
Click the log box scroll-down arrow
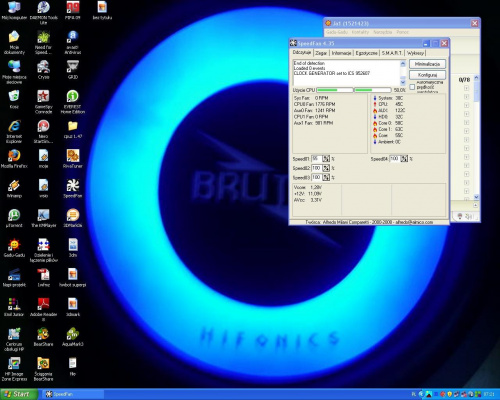point(403,82)
